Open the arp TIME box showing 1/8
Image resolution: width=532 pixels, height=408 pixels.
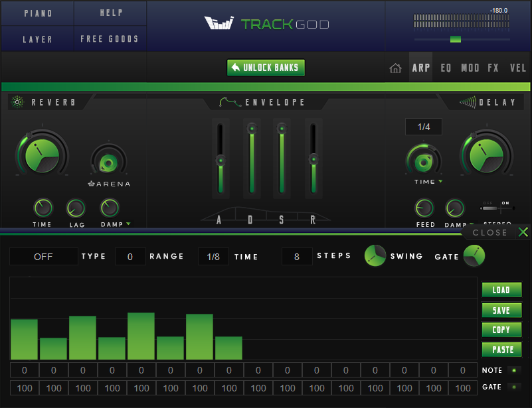(213, 257)
